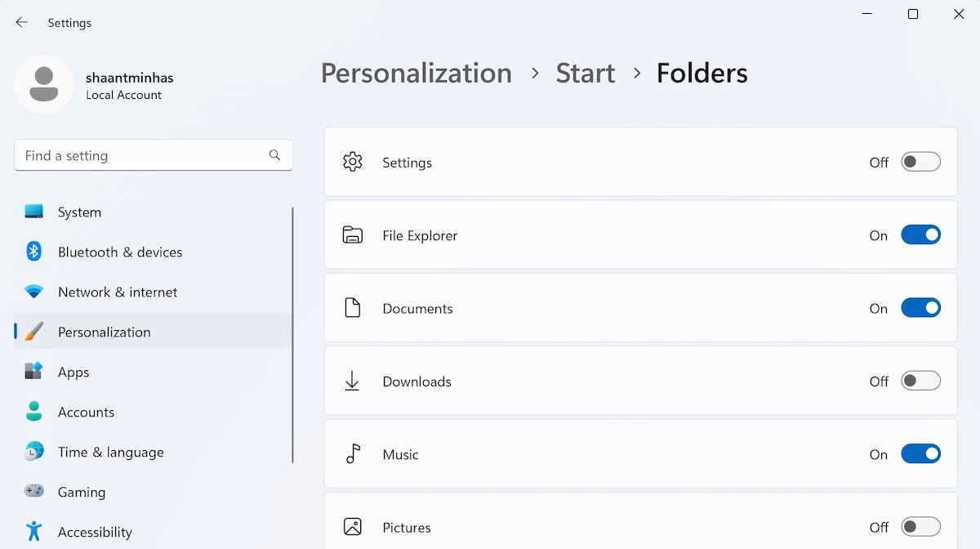The width and height of the screenshot is (980, 549).
Task: Click the Network & internet Wi-Fi icon
Action: 33,292
